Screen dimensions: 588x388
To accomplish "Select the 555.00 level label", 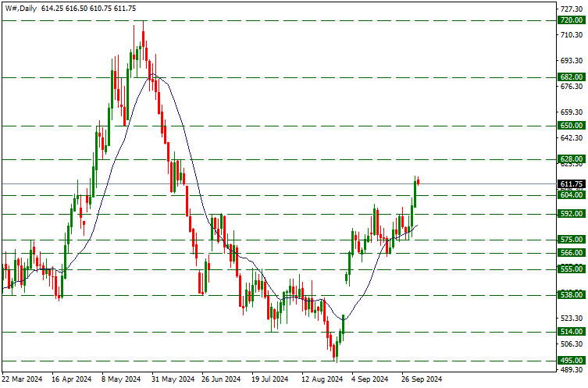I will tap(572, 269).
